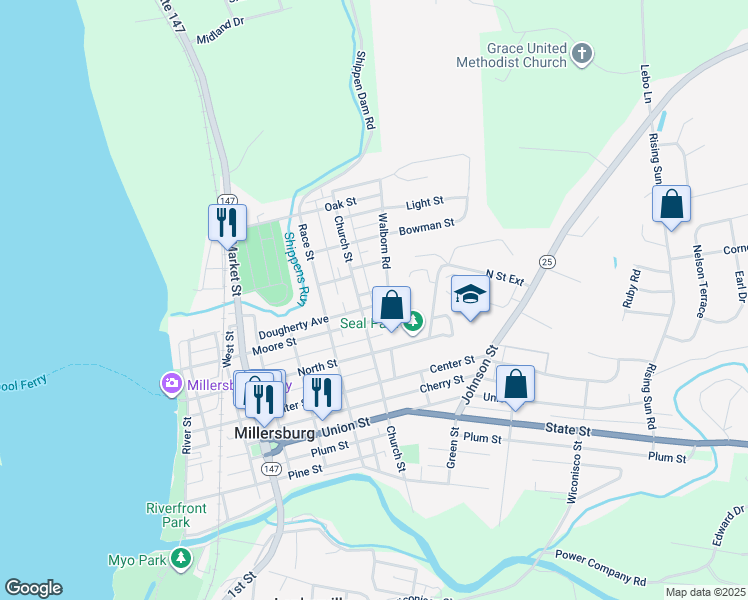Select the Light St label
748x600 pixels.
click(x=425, y=203)
